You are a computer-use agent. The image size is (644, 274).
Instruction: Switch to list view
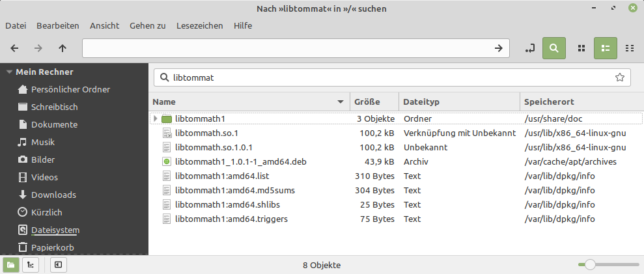point(606,48)
